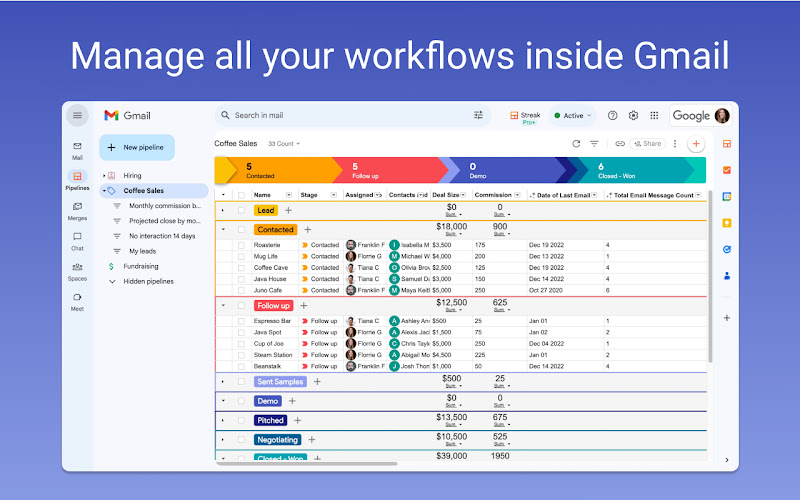This screenshot has height=500, width=800.
Task: Click the New pipeline button
Action: coord(137,147)
